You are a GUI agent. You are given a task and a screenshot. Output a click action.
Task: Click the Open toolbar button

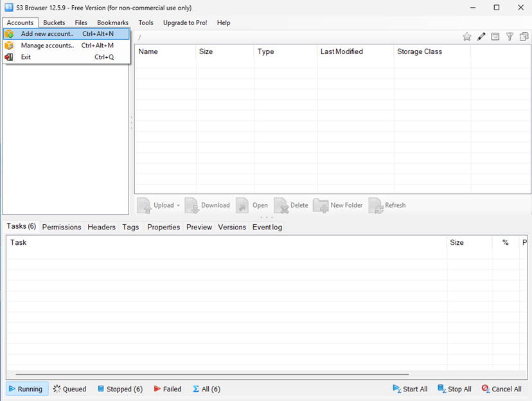(252, 205)
